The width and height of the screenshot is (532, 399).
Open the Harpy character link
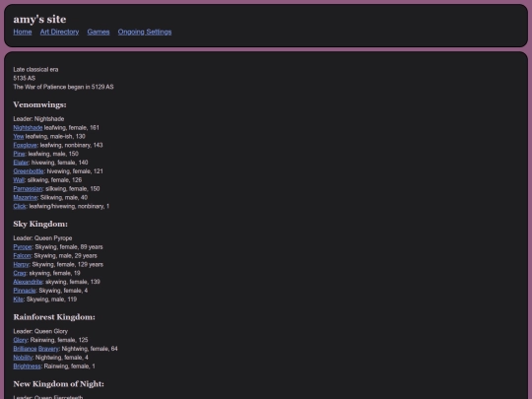(21, 264)
